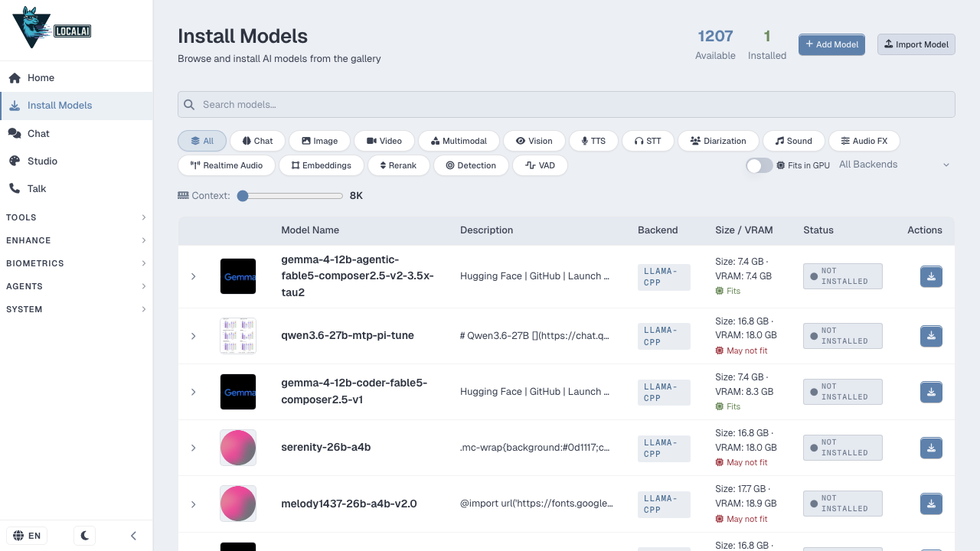The height and width of the screenshot is (551, 980).
Task: Click the serenity-26b-a4b model name
Action: 326,447
